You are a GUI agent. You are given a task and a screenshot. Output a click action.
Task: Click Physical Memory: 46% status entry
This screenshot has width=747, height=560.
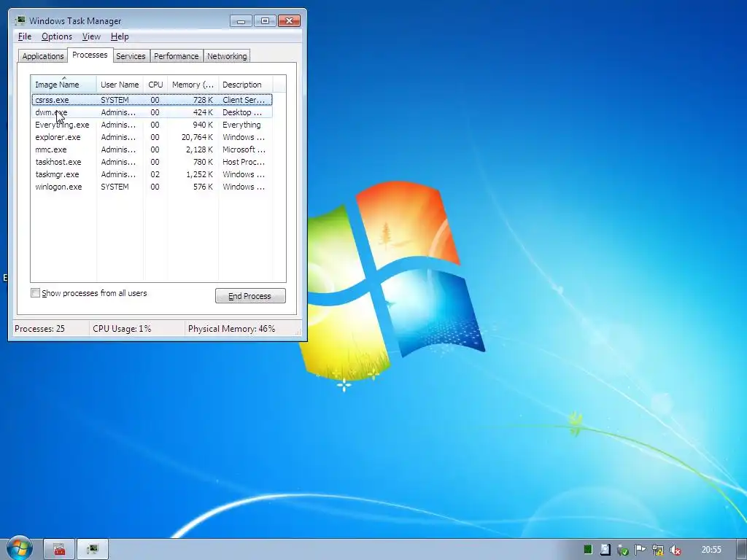[x=231, y=329]
